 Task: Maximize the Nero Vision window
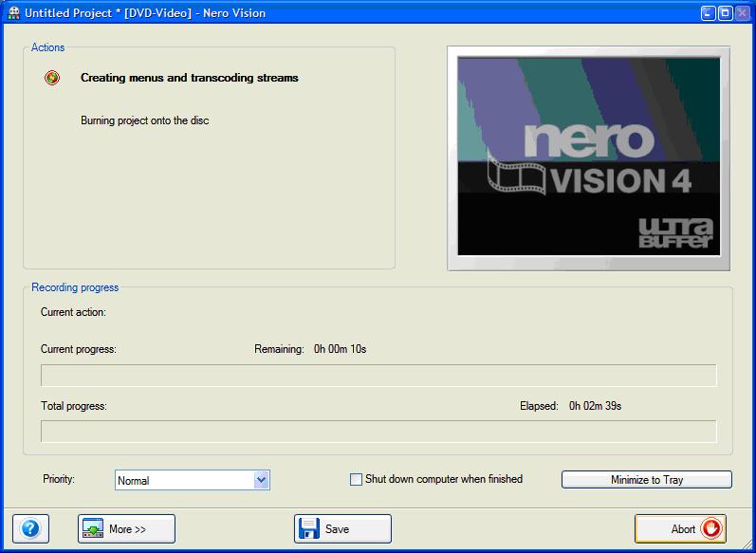[x=725, y=13]
